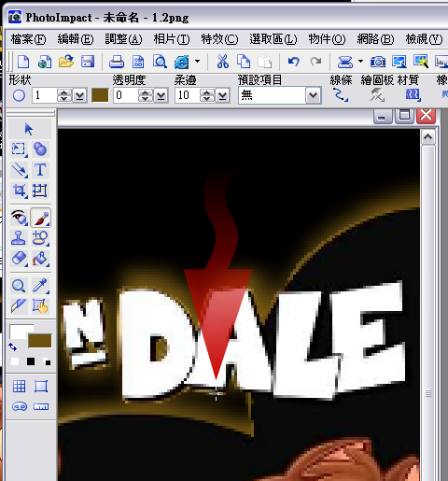This screenshot has width=448, height=481.
Task: Click the 線條 line mode button
Action: pos(341,94)
